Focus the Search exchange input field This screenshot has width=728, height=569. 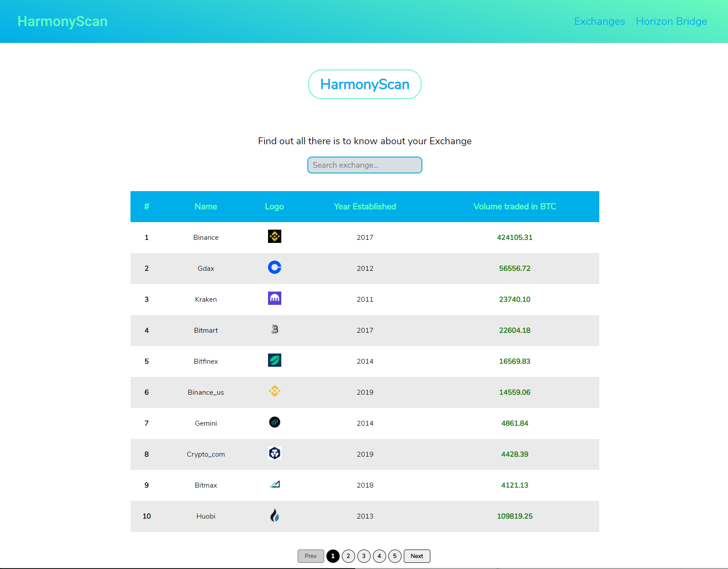pos(365,165)
